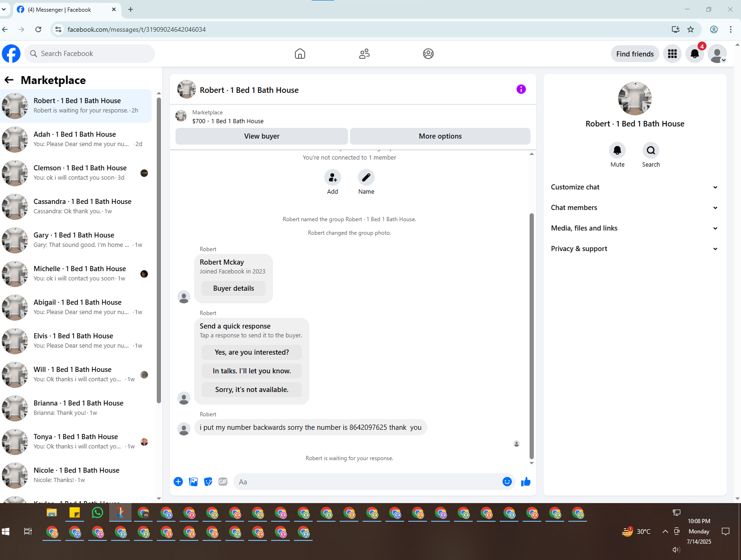741x560 pixels.
Task: Open File Explorer from the taskbar
Action: click(52, 513)
